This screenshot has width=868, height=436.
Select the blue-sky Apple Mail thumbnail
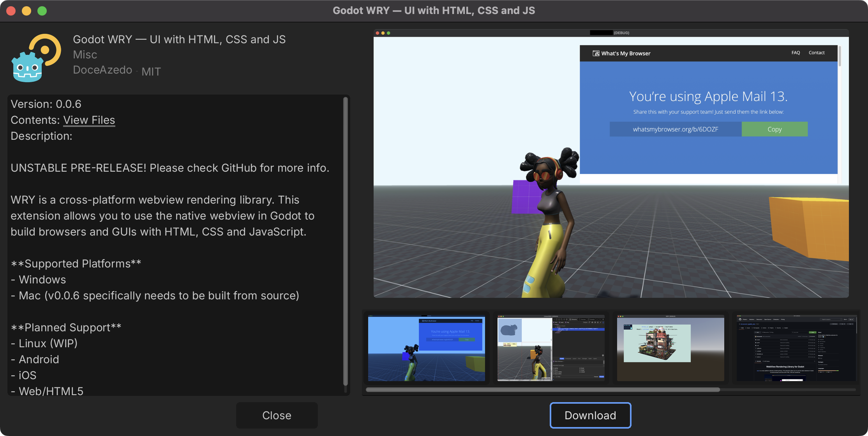coord(426,348)
